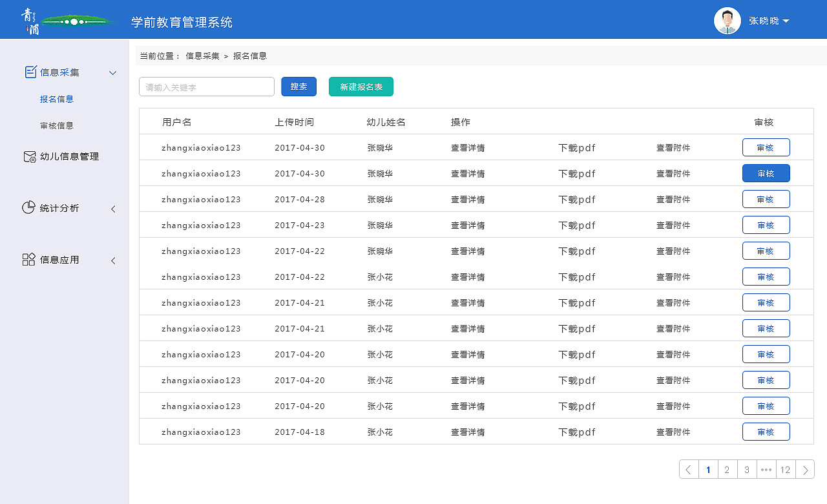827x504 pixels.
Task: Open the 张晓晓 user avatar
Action: (x=727, y=20)
